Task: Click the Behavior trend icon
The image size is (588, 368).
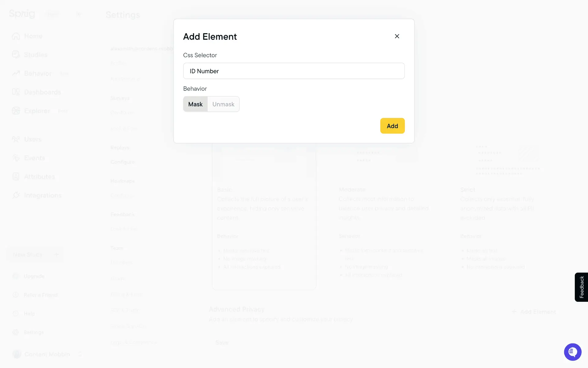Action: (16, 73)
